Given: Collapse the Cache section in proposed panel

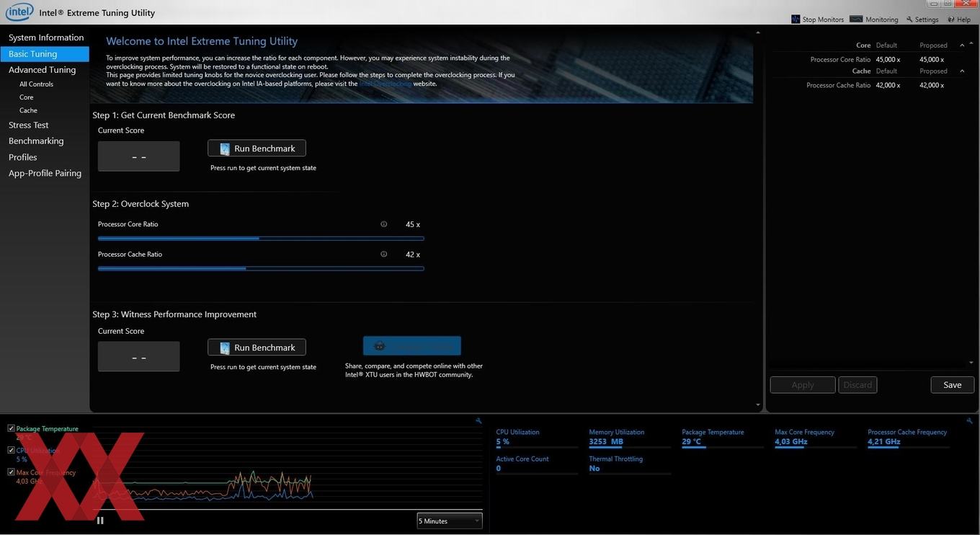Looking at the screenshot, I should (x=962, y=71).
